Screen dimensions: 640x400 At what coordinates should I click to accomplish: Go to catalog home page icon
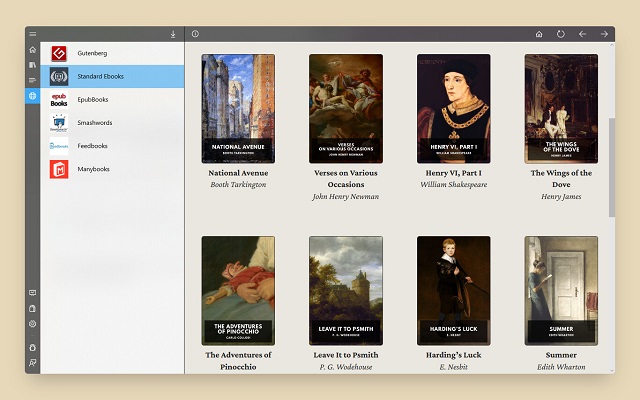point(539,34)
